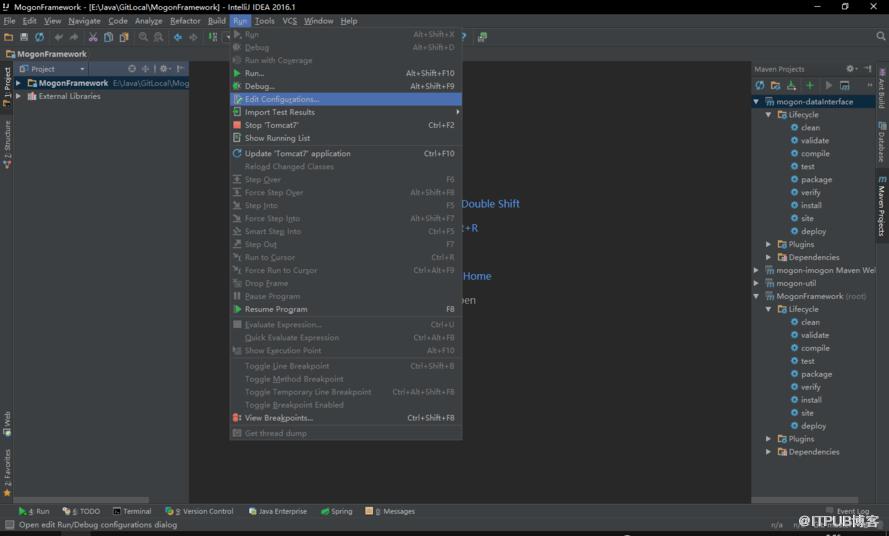Viewport: 889px width, 536px height.
Task: Click green plus Add Maven Projects icon
Action: point(810,86)
